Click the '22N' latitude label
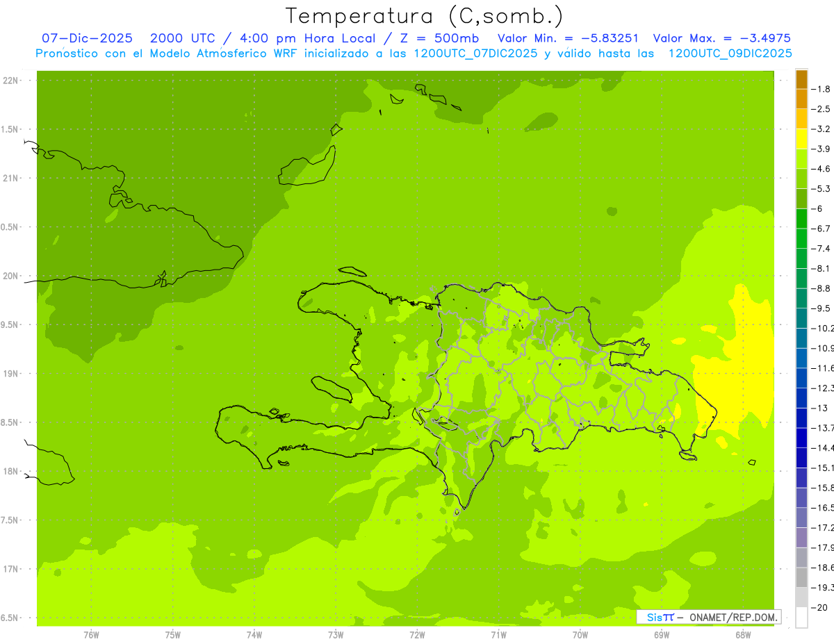834x644 pixels. click(x=11, y=81)
